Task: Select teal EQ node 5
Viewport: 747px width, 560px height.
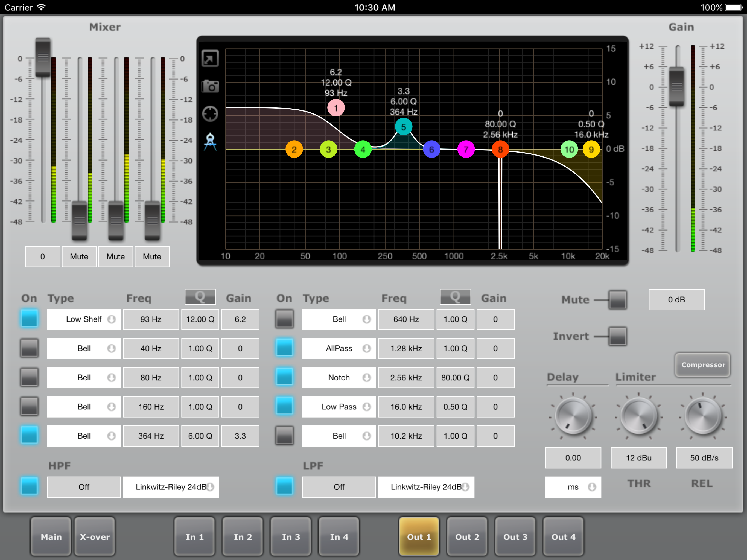Action: pos(403,127)
